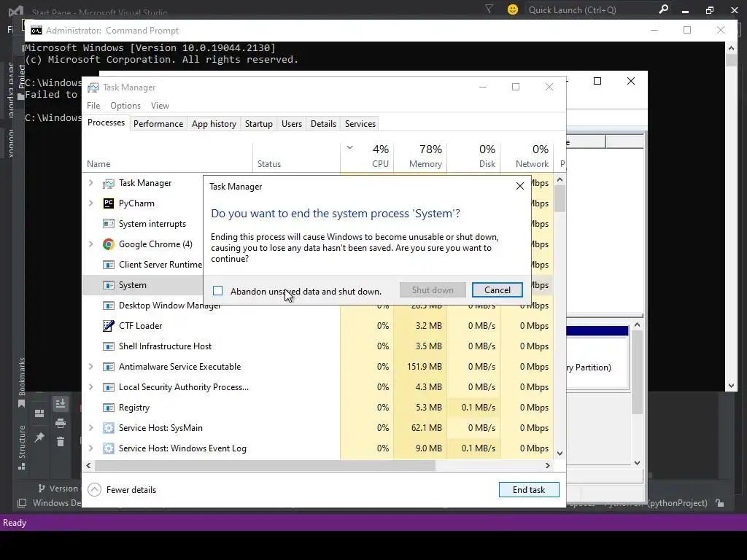The image size is (747, 560).
Task: Expand the Task Manager process group
Action: pos(91,183)
